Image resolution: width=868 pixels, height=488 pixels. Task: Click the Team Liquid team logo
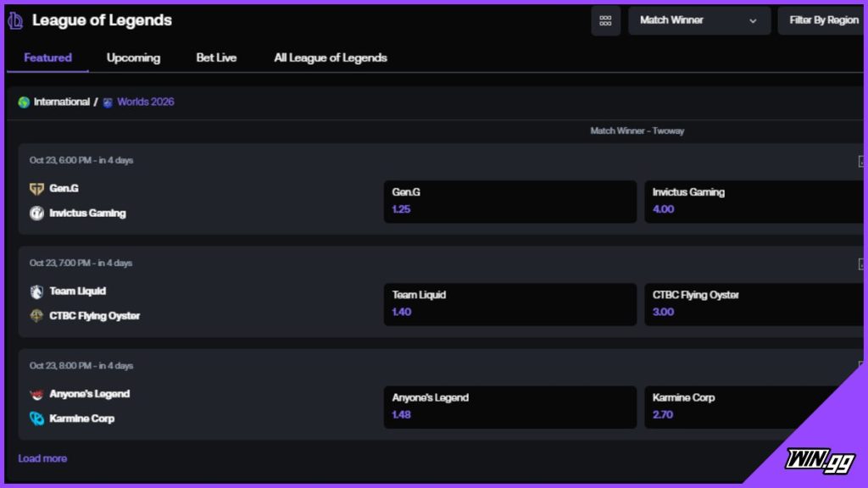36,291
